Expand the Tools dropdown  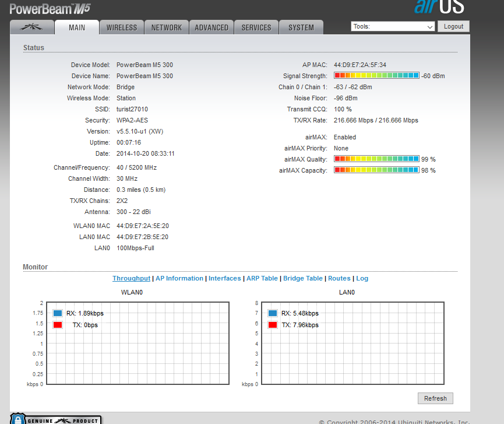pyautogui.click(x=393, y=26)
